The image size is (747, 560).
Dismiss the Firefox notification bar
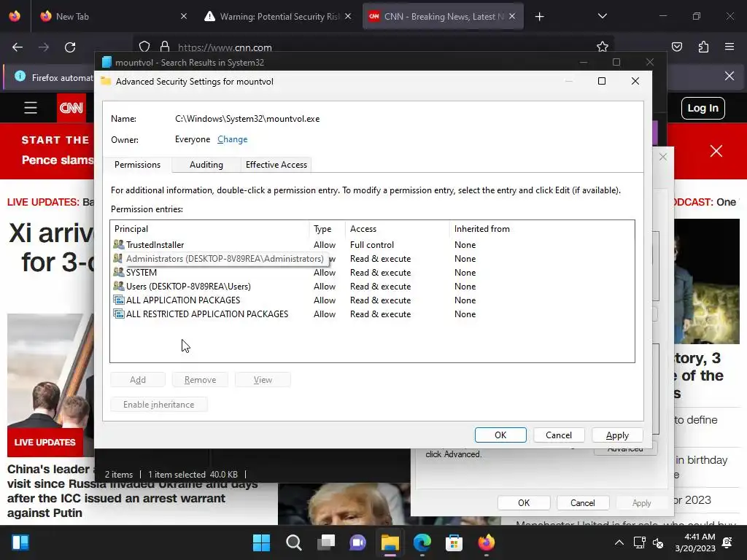point(729,76)
